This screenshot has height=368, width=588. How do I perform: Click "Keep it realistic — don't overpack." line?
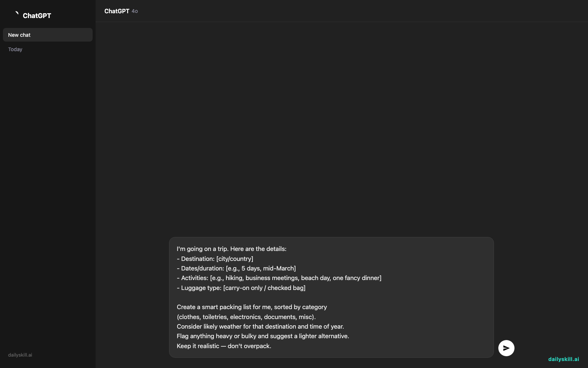coord(224,346)
